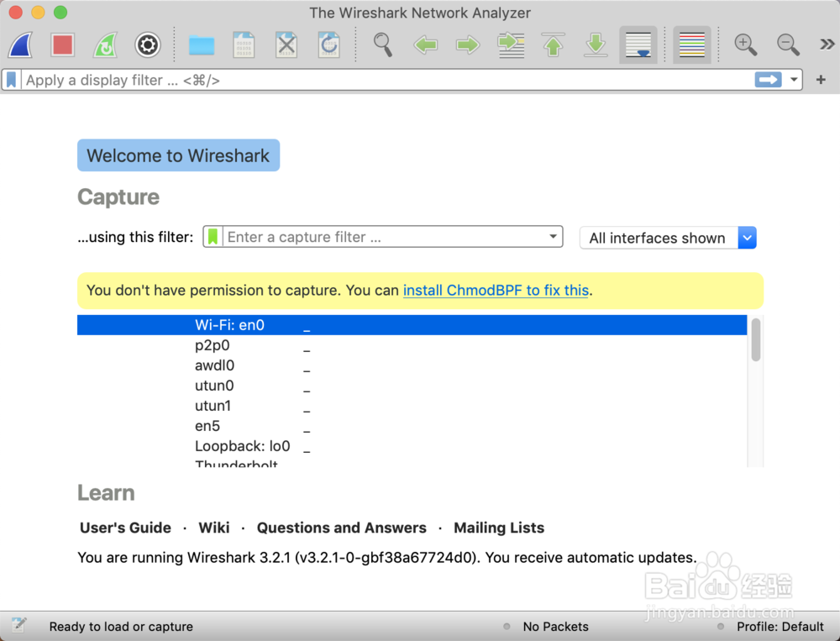Select the Wi-Fi: en0 interface
This screenshot has width=840, height=641.
pyautogui.click(x=412, y=325)
